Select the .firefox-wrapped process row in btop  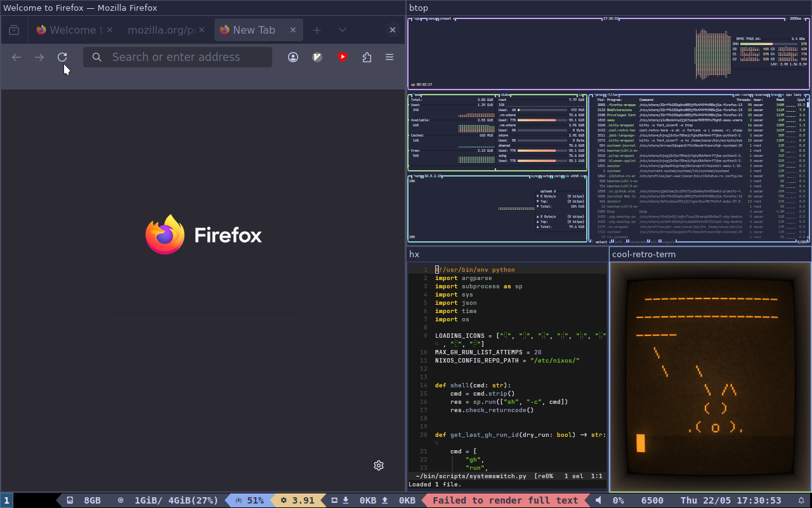pyautogui.click(x=701, y=105)
